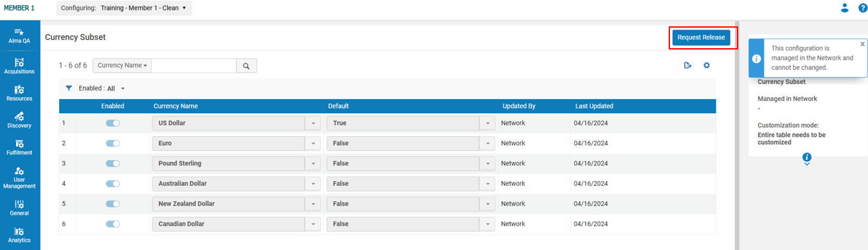
Task: Open the table settings gear icon
Action: tap(707, 66)
